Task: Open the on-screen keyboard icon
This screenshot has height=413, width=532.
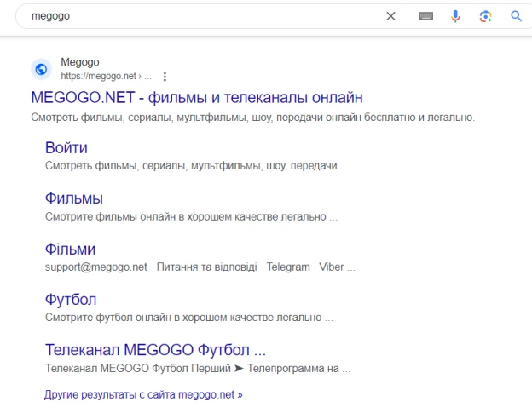Action: (425, 16)
